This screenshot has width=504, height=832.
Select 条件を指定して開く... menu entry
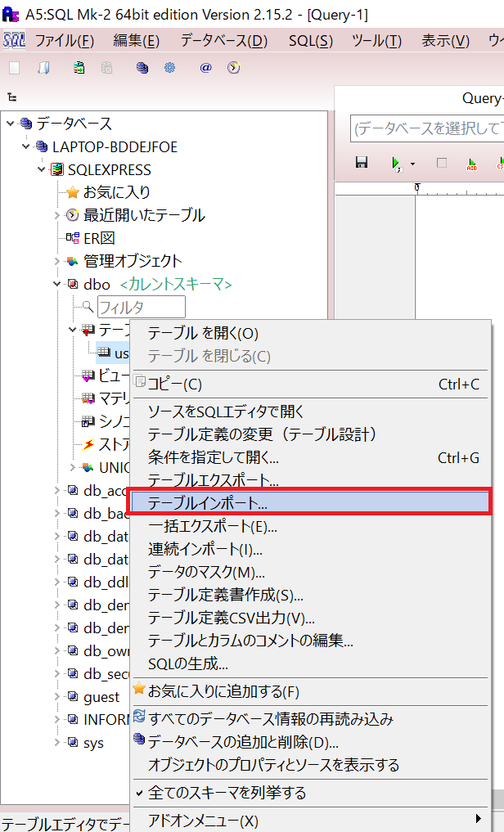[310, 457]
